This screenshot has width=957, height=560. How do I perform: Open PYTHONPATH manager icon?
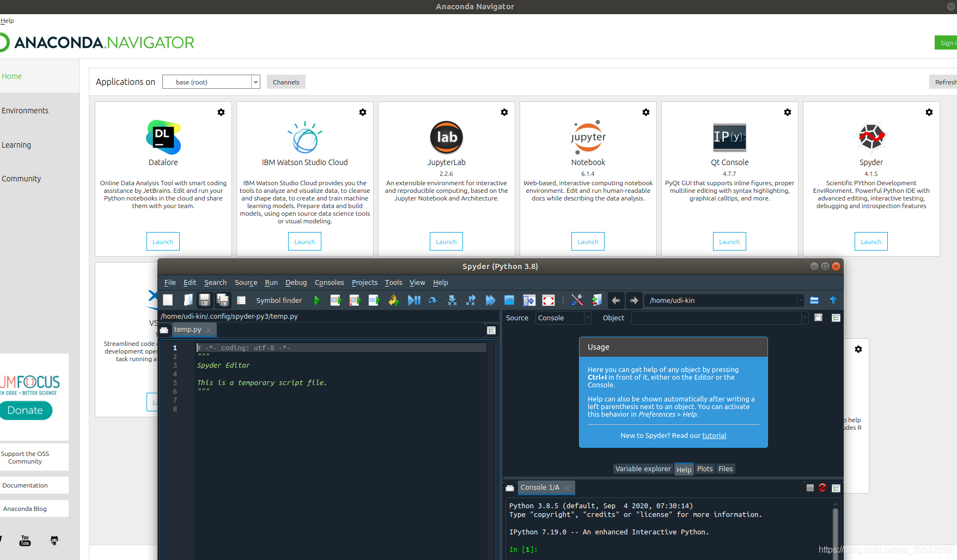click(x=596, y=300)
